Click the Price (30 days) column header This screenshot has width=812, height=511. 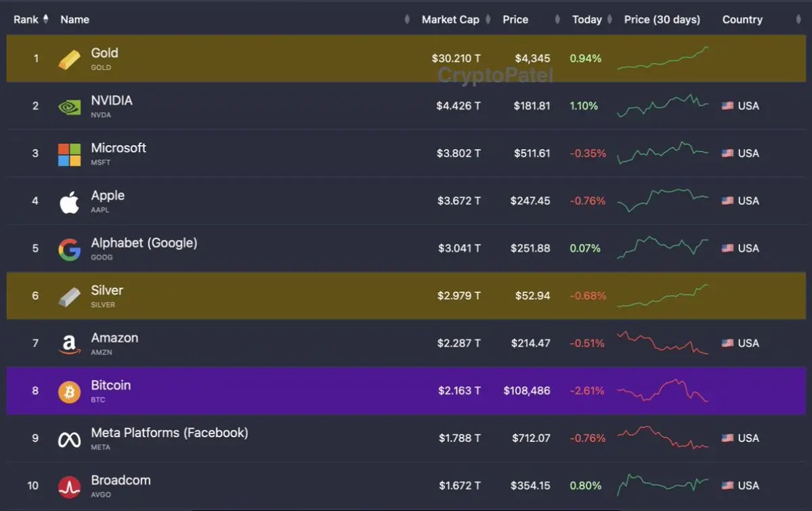pos(662,20)
